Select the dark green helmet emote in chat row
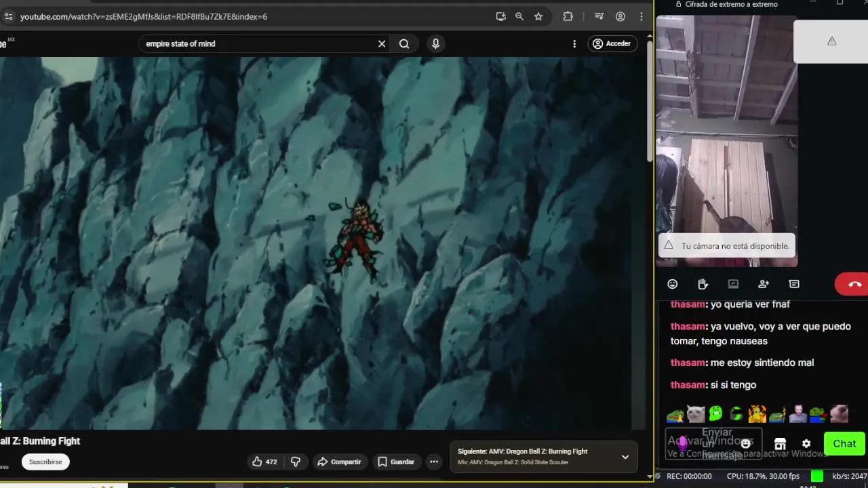Screen dimensions: 868x488 pos(736,413)
